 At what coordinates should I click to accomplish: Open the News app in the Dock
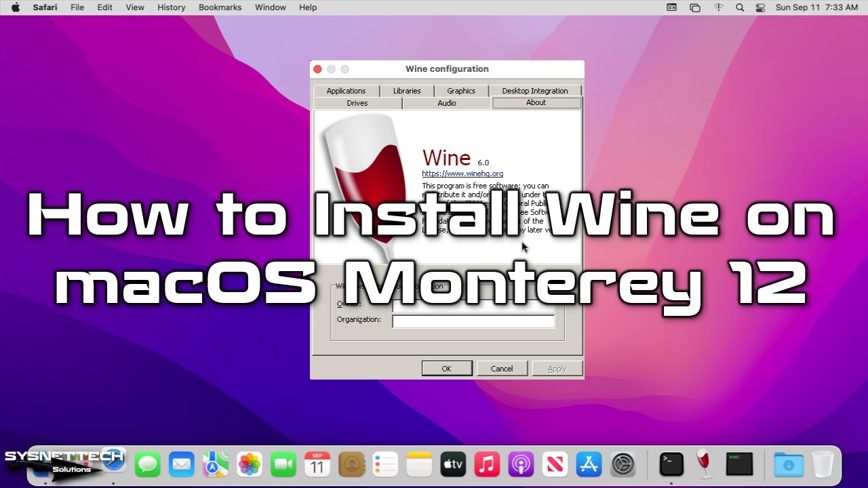click(x=555, y=464)
